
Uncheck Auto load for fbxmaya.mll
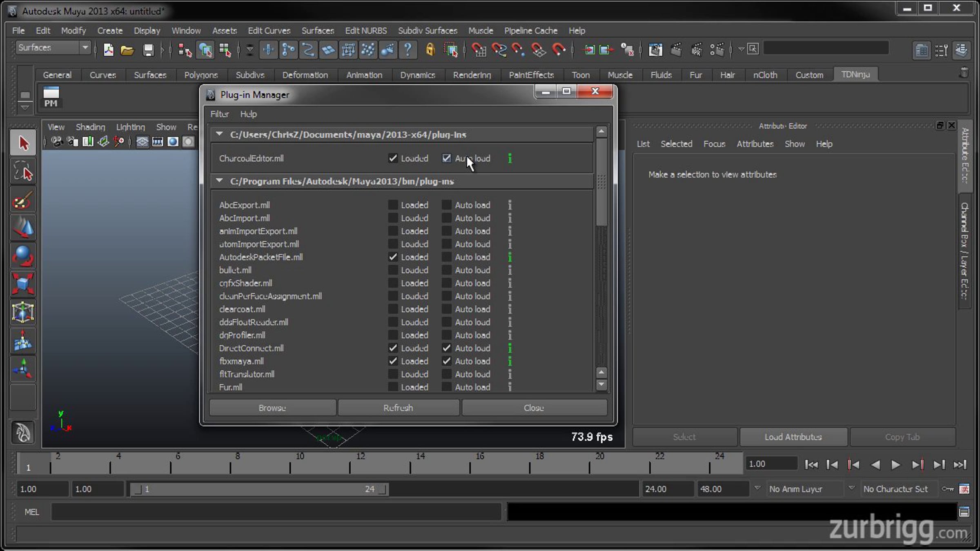[x=447, y=361]
